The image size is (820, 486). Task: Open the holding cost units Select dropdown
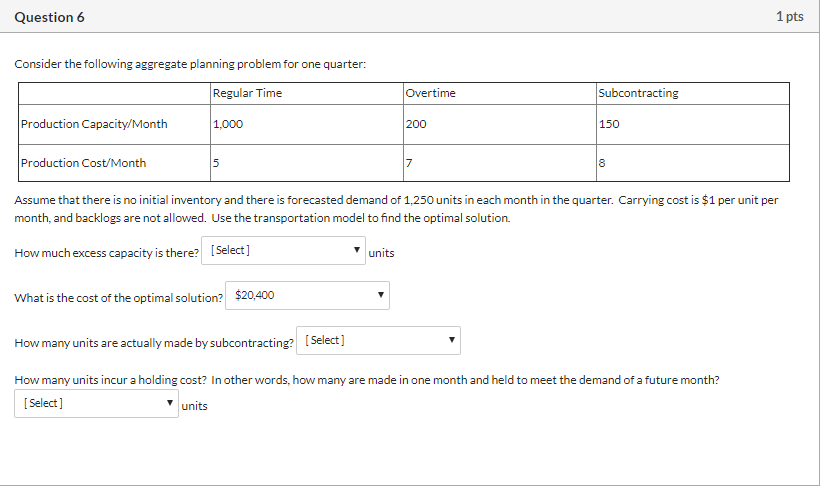coord(96,403)
